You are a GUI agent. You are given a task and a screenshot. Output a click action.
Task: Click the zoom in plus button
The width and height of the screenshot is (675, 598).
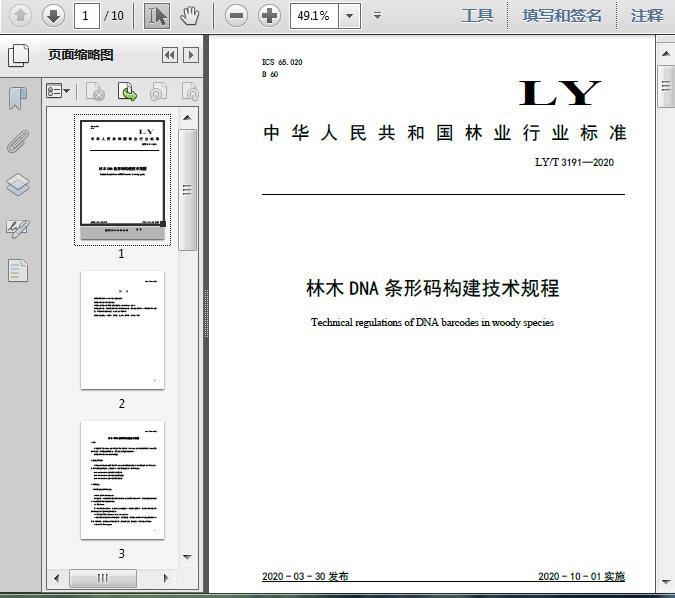[x=269, y=15]
